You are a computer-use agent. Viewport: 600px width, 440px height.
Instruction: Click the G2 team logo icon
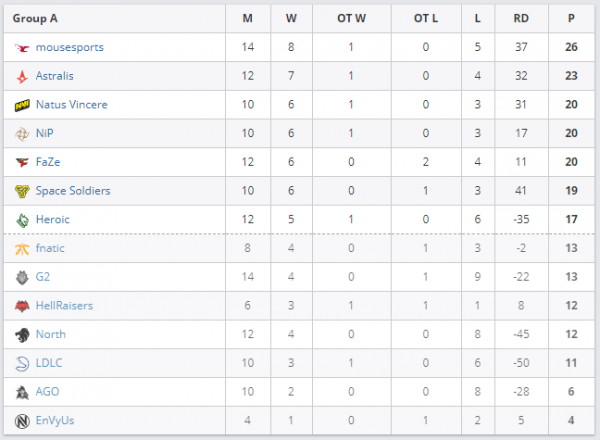(22, 277)
